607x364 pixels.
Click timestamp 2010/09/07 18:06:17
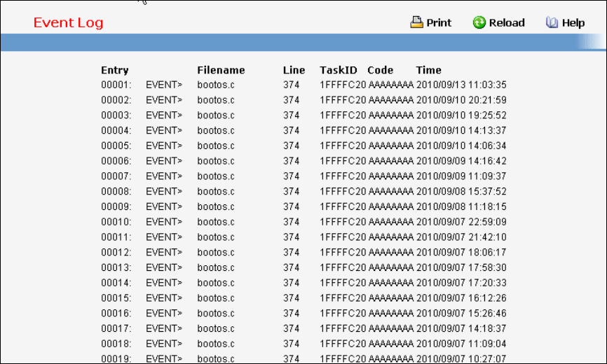461,252
